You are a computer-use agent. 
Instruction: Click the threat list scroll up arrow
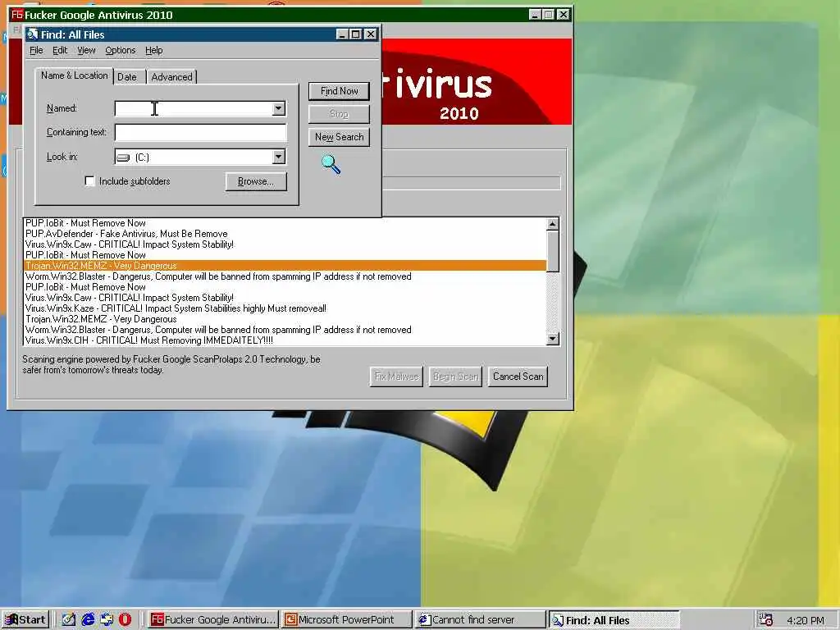[x=552, y=224]
